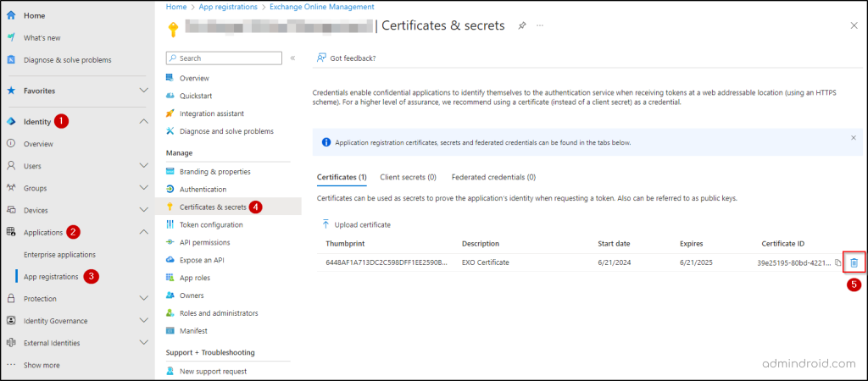This screenshot has height=381, width=868.
Task: Open the Home icon in sidebar
Action: pos(11,15)
